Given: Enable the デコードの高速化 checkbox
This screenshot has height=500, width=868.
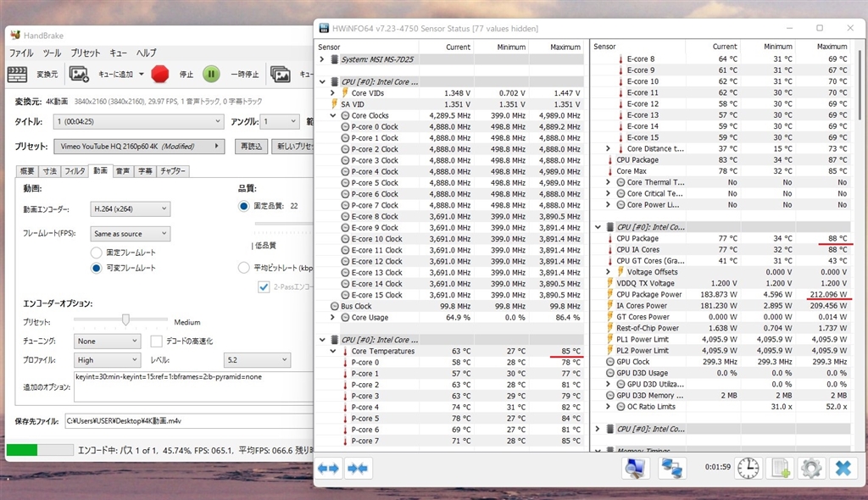Looking at the screenshot, I should point(156,341).
